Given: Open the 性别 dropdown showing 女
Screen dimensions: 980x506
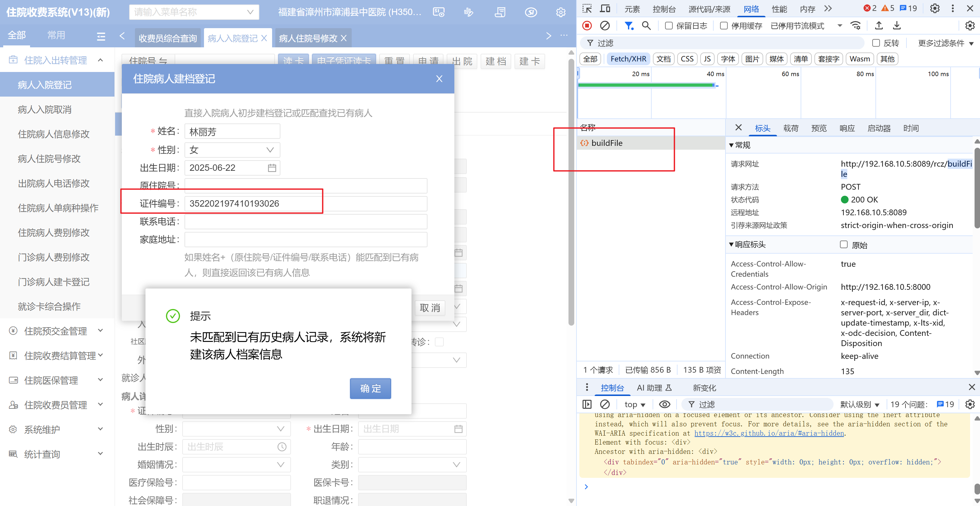Looking at the screenshot, I should [232, 150].
